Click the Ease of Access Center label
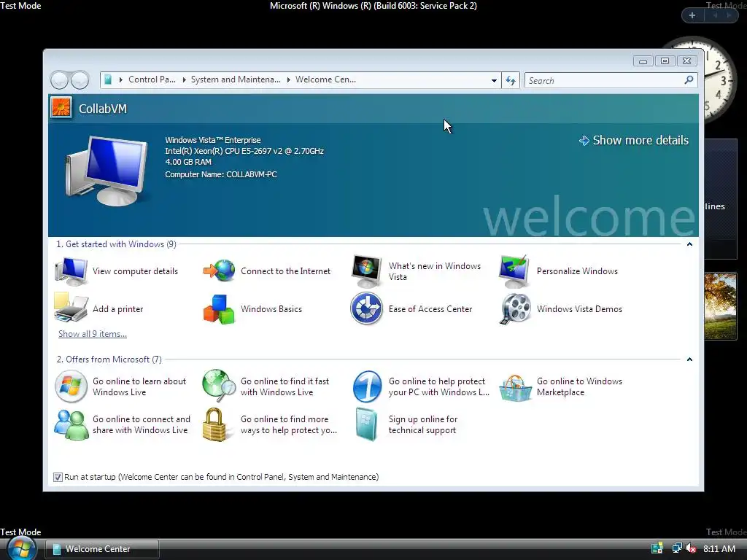Viewport: 747px width, 560px height. pyautogui.click(x=430, y=309)
